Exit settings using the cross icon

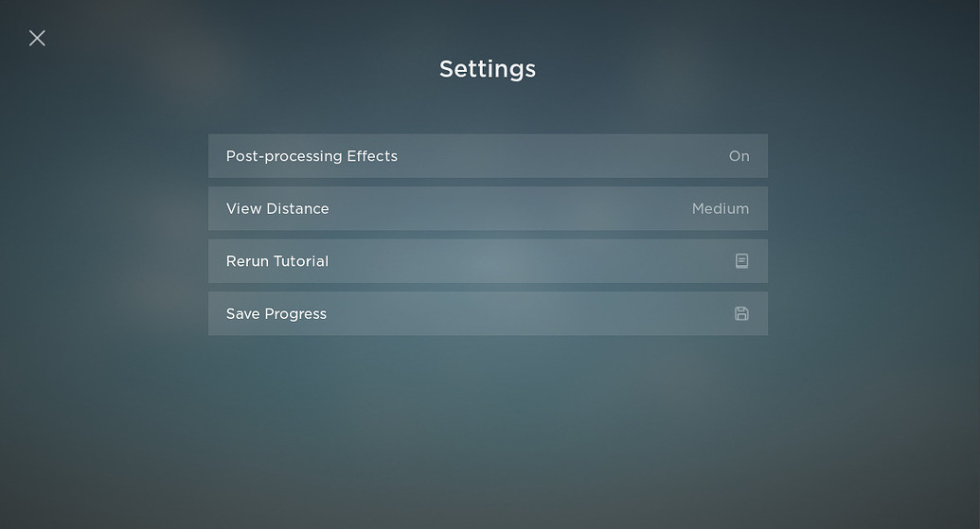tap(37, 38)
